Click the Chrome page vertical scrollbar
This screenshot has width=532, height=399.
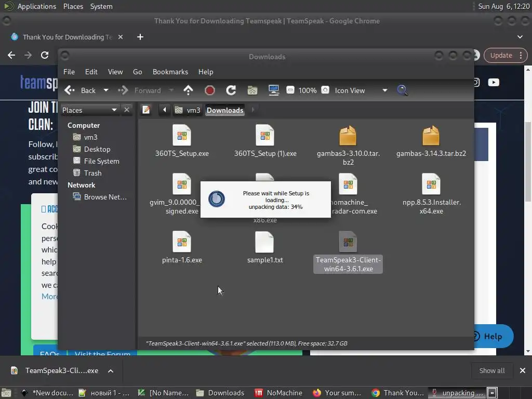click(x=528, y=162)
